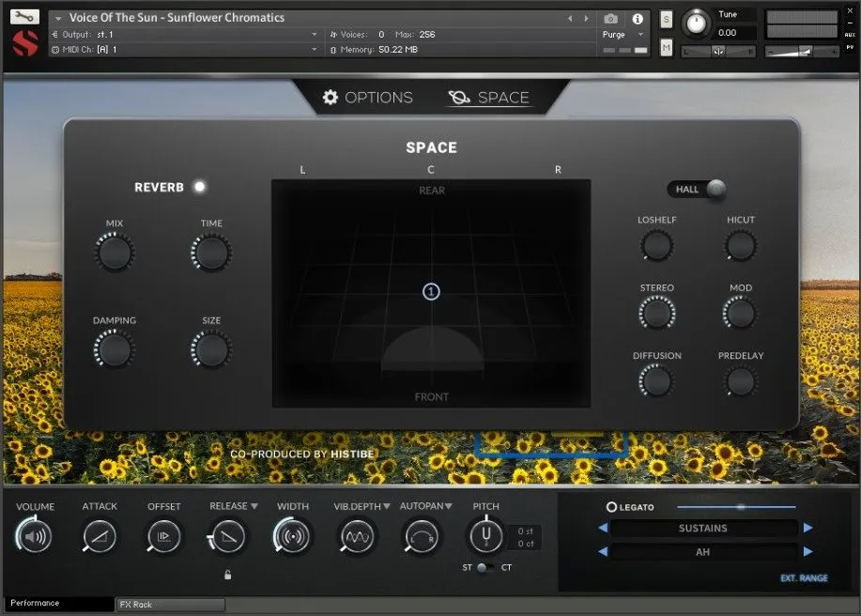Select next articulation after Sustains

pos(807,528)
